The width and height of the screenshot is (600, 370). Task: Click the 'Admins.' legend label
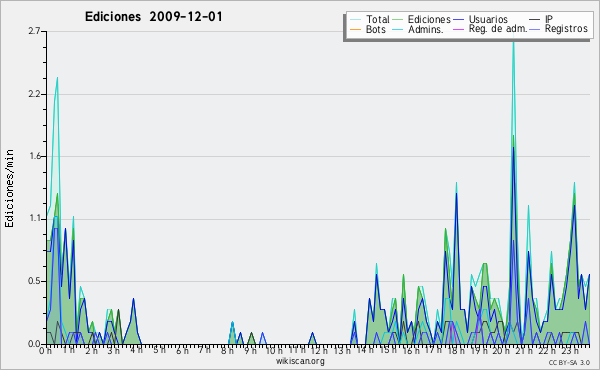coord(426,29)
